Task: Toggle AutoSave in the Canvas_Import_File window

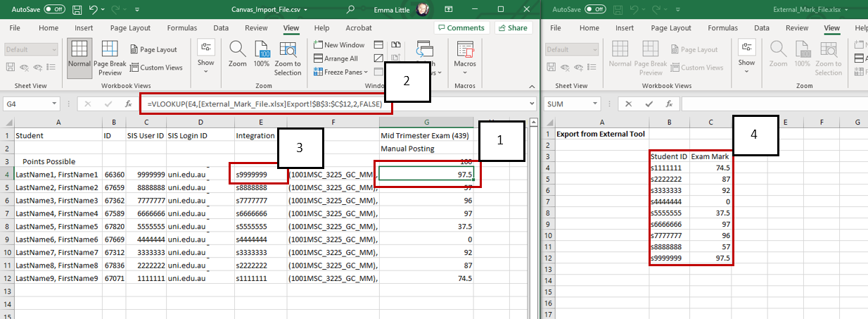Action: click(x=53, y=10)
